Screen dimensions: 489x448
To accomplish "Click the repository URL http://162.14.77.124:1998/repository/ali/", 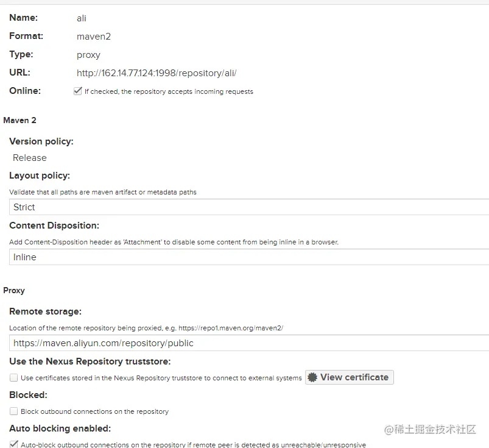I will click(x=157, y=73).
